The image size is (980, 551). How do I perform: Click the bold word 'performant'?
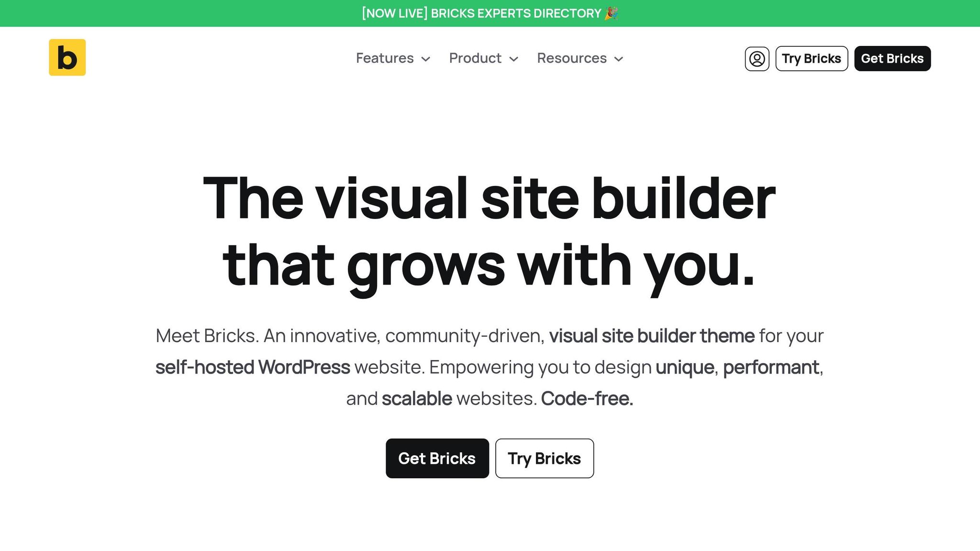[x=771, y=367]
